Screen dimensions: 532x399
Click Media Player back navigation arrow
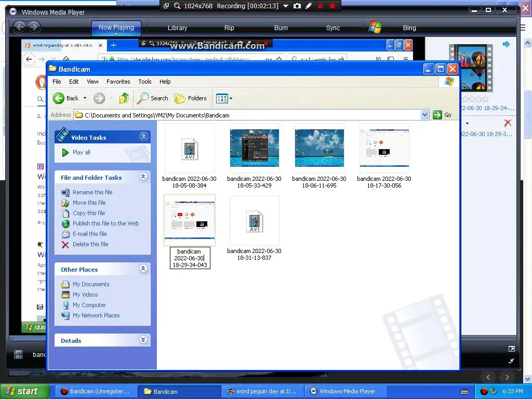[20, 27]
